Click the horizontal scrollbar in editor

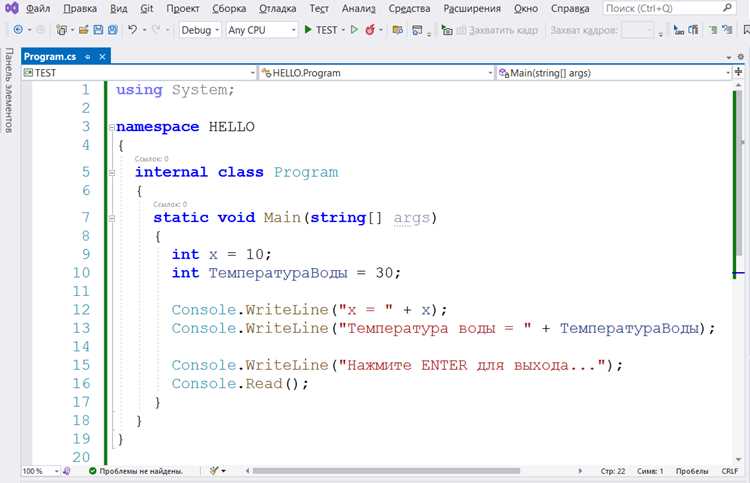pos(386,471)
